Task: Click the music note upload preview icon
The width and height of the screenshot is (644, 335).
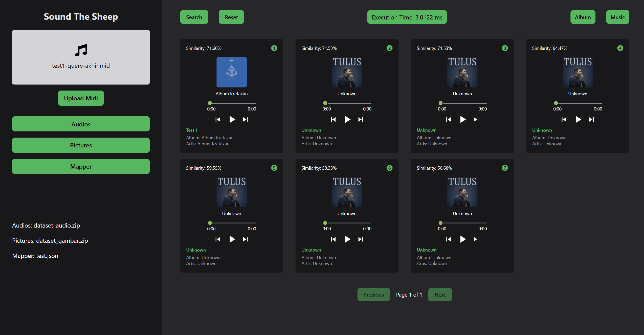Action: [x=81, y=51]
